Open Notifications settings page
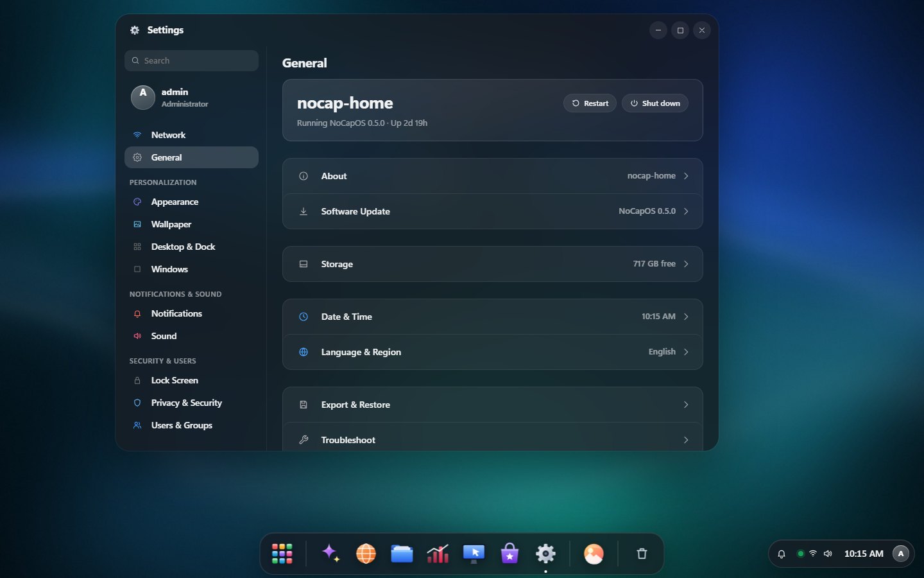This screenshot has height=578, width=924. [191, 313]
